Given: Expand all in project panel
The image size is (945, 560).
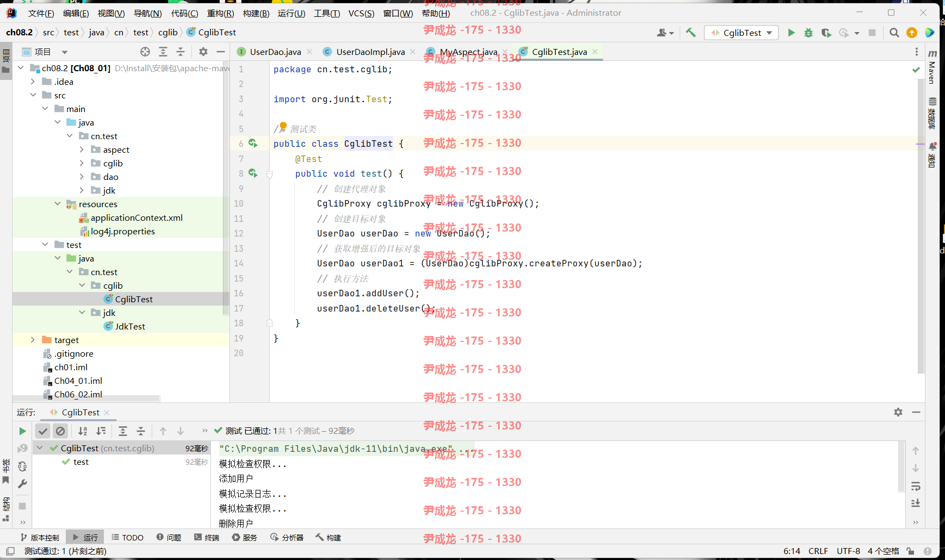Looking at the screenshot, I should point(163,52).
